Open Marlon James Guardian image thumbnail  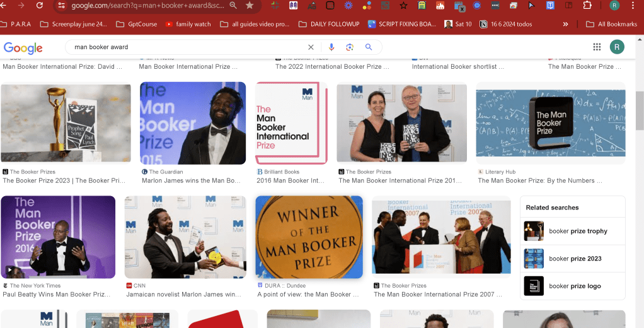point(193,123)
